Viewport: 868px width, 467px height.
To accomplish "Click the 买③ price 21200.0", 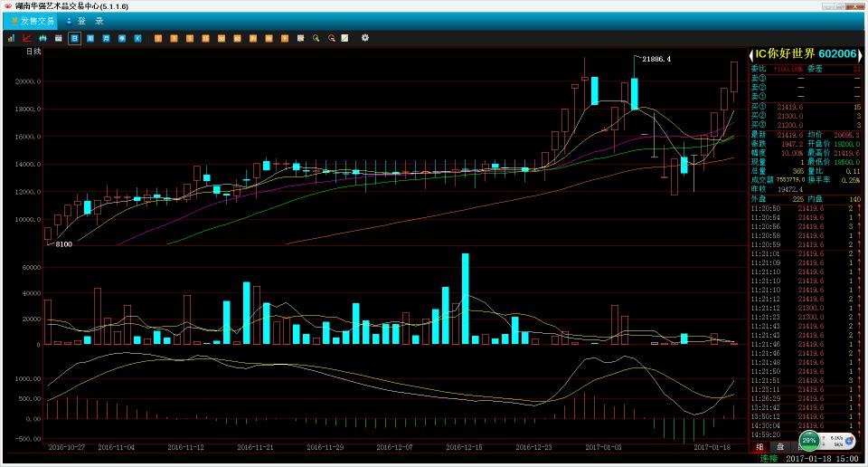I will [790, 125].
